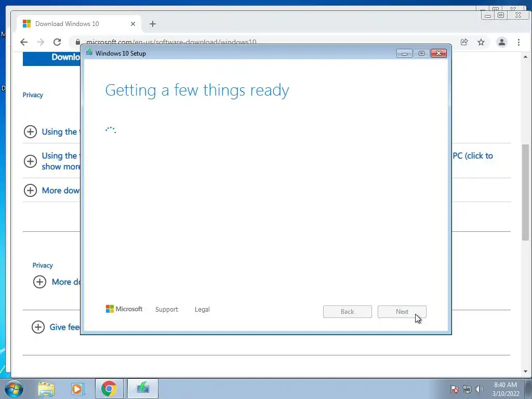This screenshot has width=532, height=399.
Task: Switch to Chrome from taskbar
Action: point(109,389)
